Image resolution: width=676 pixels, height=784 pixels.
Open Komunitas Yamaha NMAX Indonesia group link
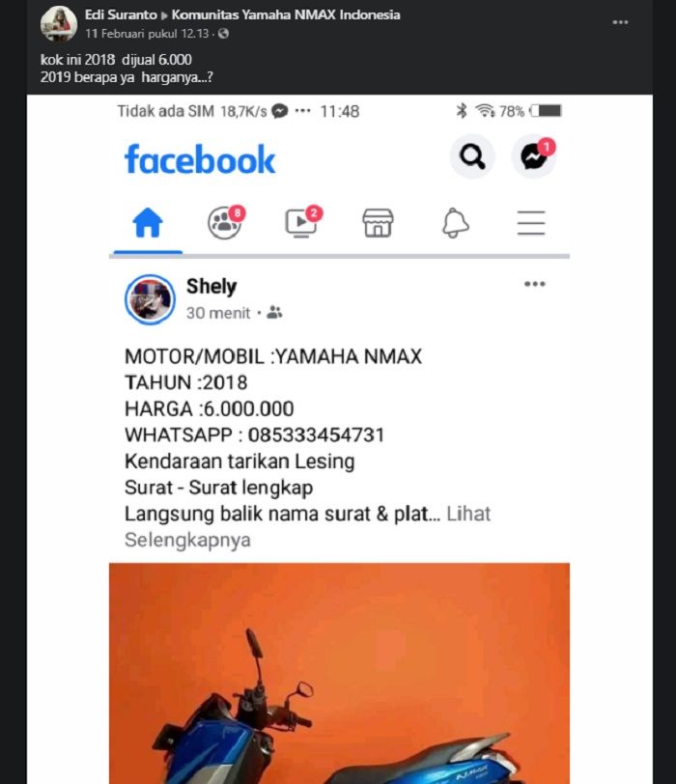point(286,14)
